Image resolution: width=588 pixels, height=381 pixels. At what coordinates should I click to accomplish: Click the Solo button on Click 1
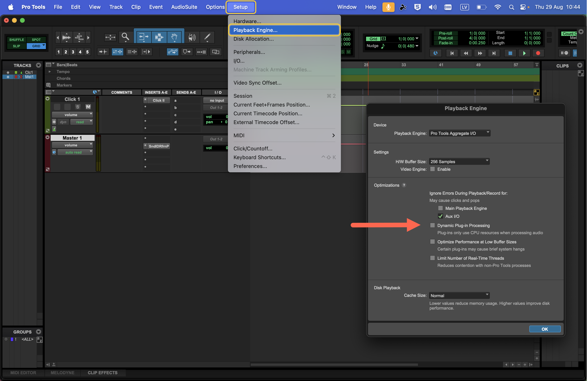[78, 107]
